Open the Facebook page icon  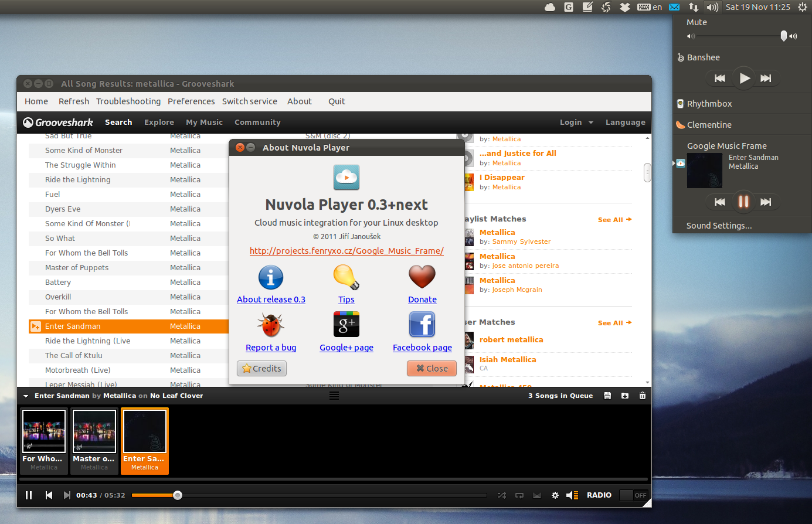click(x=422, y=325)
